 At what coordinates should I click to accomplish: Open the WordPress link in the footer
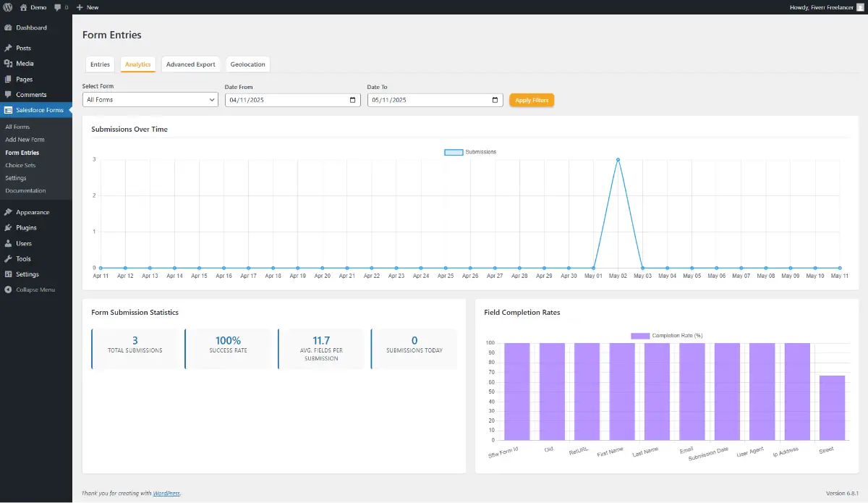click(x=166, y=493)
